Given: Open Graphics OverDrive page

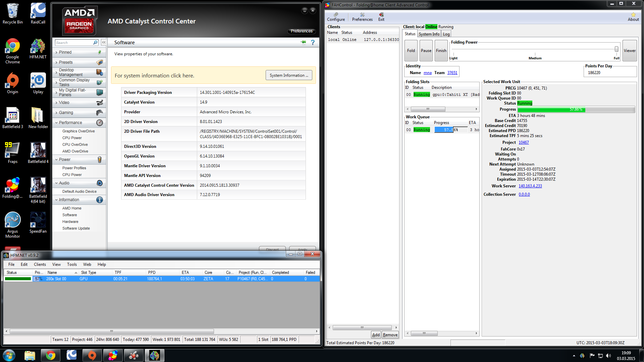Looking at the screenshot, I should click(x=78, y=131).
